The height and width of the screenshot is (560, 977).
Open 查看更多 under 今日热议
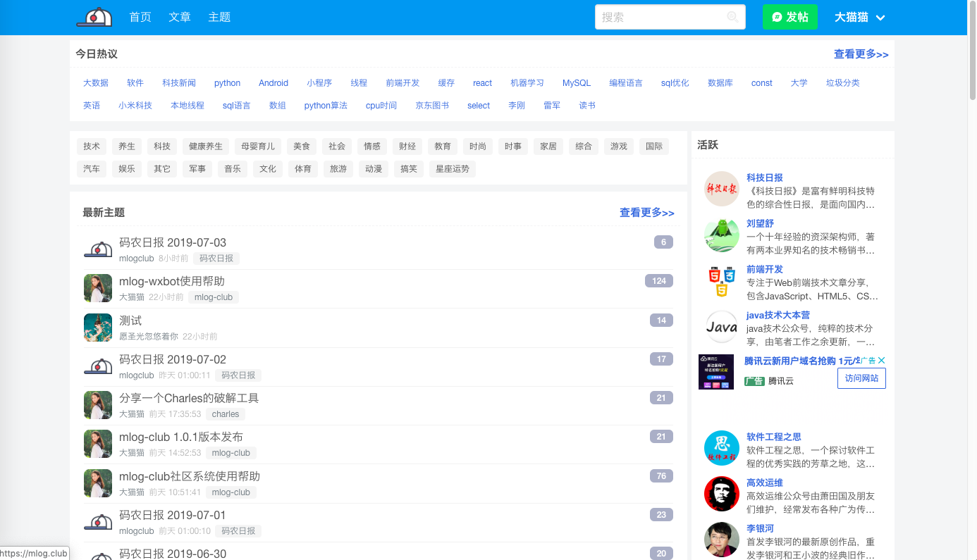(861, 54)
